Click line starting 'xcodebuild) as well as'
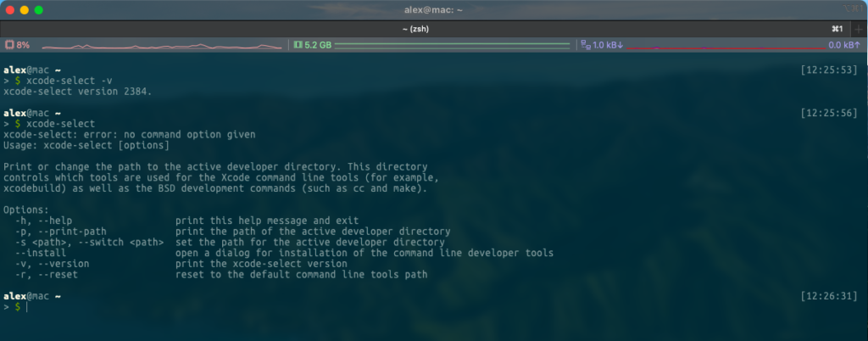The width and height of the screenshot is (868, 341). pos(215,188)
